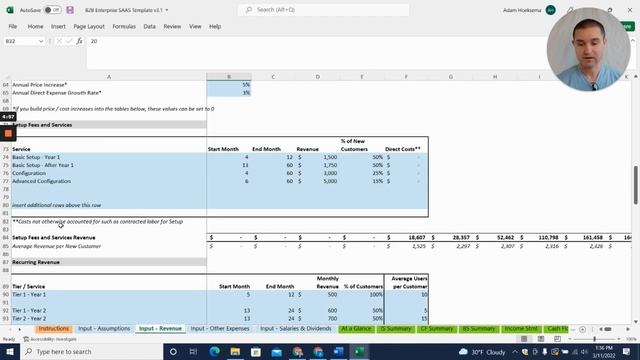
Task: Open the Data ribbon tab
Action: point(149,27)
